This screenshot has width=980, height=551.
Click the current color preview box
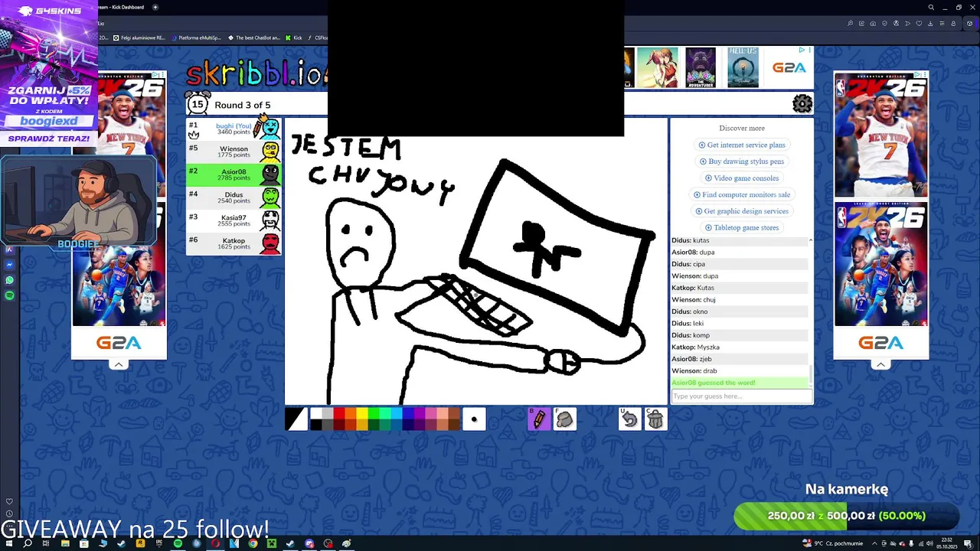[x=296, y=419]
